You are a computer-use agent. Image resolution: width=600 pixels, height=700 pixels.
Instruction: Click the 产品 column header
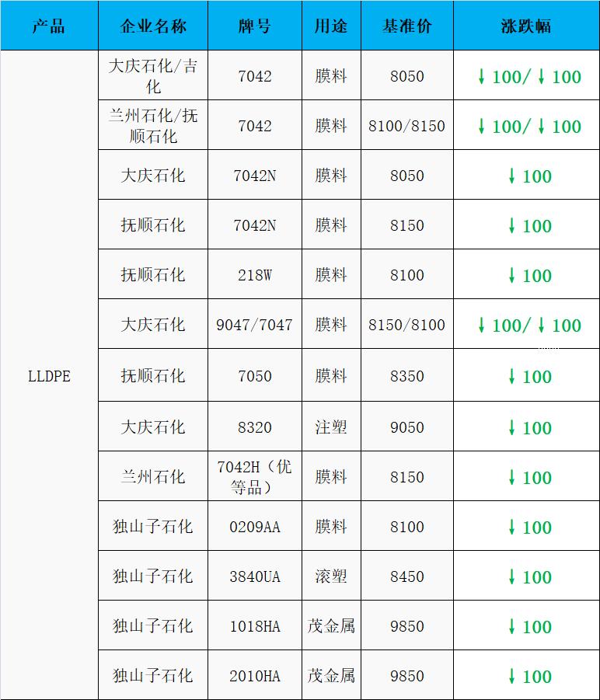pyautogui.click(x=49, y=26)
